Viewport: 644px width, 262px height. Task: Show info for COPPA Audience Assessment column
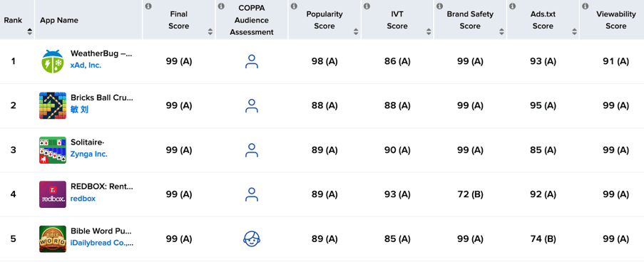pos(221,6)
